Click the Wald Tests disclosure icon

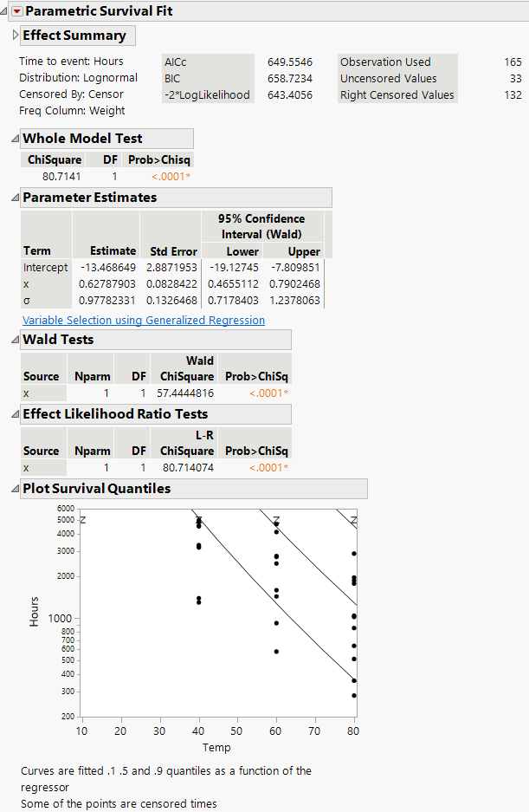click(14, 339)
